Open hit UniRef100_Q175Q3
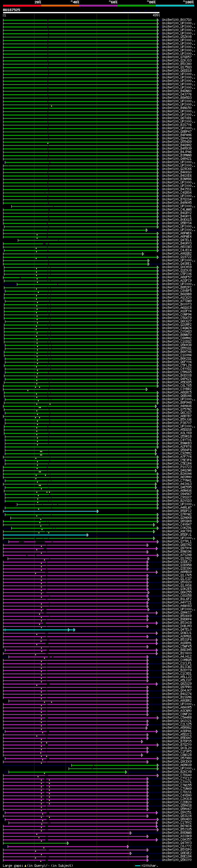 pyautogui.click(x=177, y=67)
